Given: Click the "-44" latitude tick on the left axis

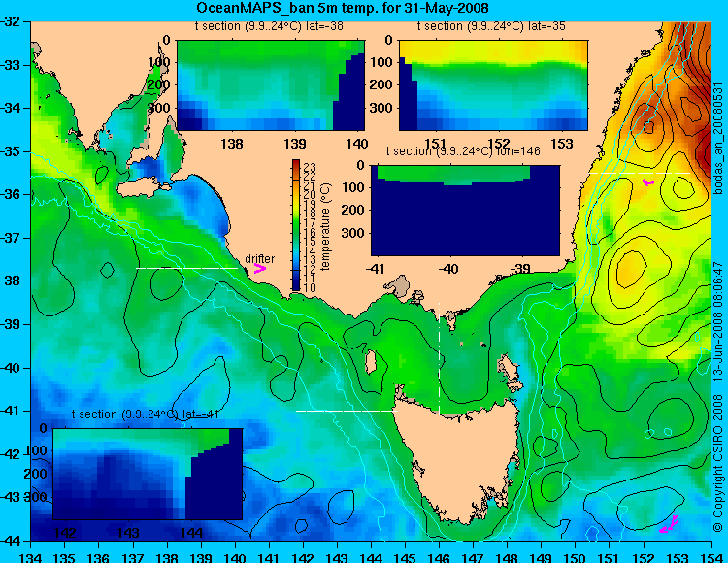Looking at the screenshot, I should [12, 541].
